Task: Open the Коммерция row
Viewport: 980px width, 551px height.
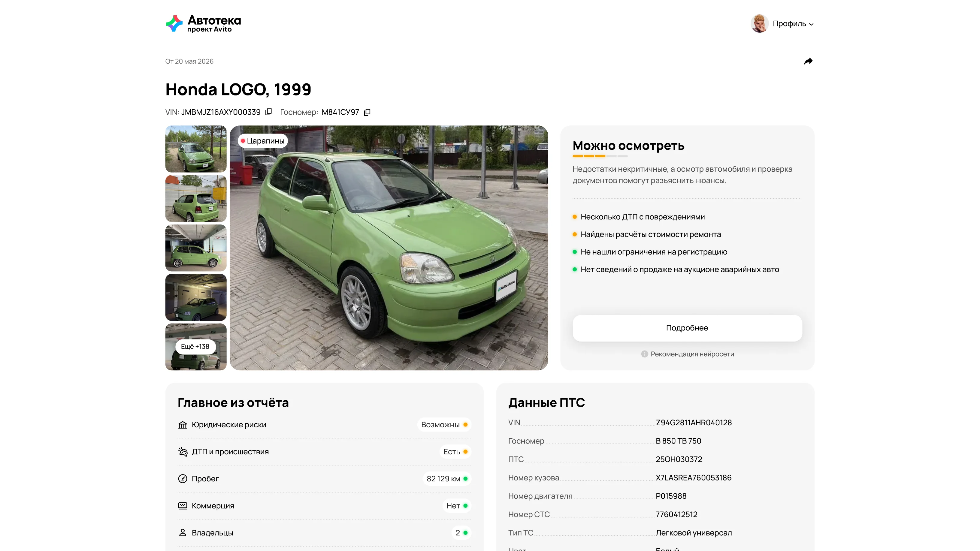Action: tap(324, 506)
